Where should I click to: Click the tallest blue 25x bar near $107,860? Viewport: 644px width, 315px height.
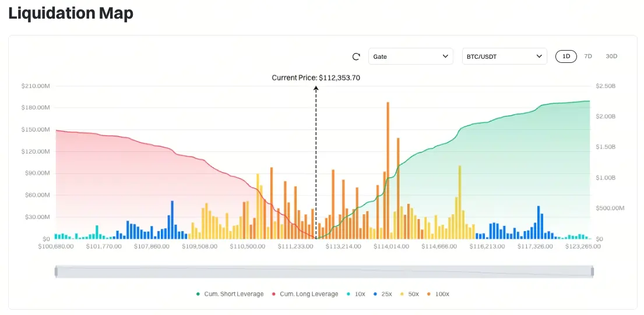coord(172,220)
